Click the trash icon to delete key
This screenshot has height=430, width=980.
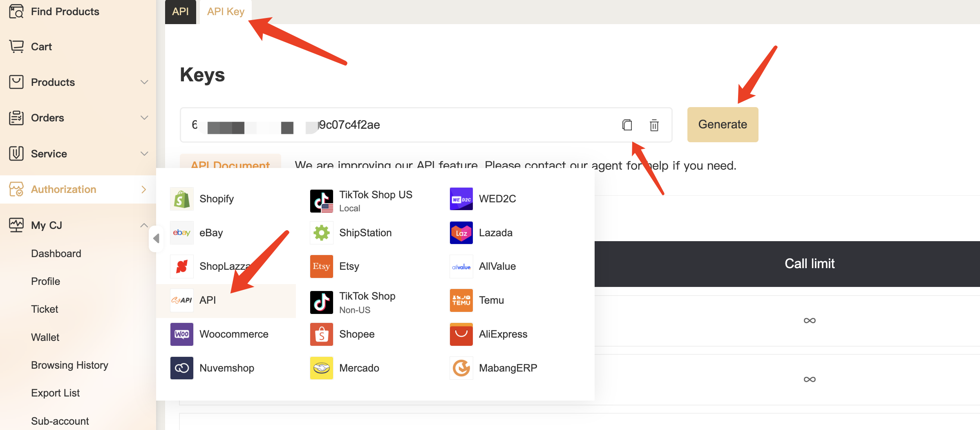click(654, 125)
